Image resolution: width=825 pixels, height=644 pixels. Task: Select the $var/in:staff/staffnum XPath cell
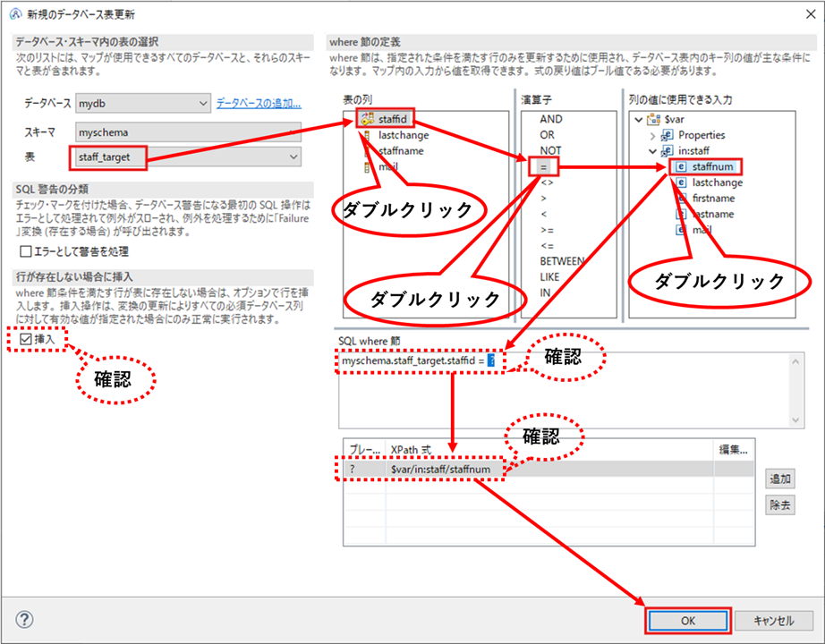(549, 469)
